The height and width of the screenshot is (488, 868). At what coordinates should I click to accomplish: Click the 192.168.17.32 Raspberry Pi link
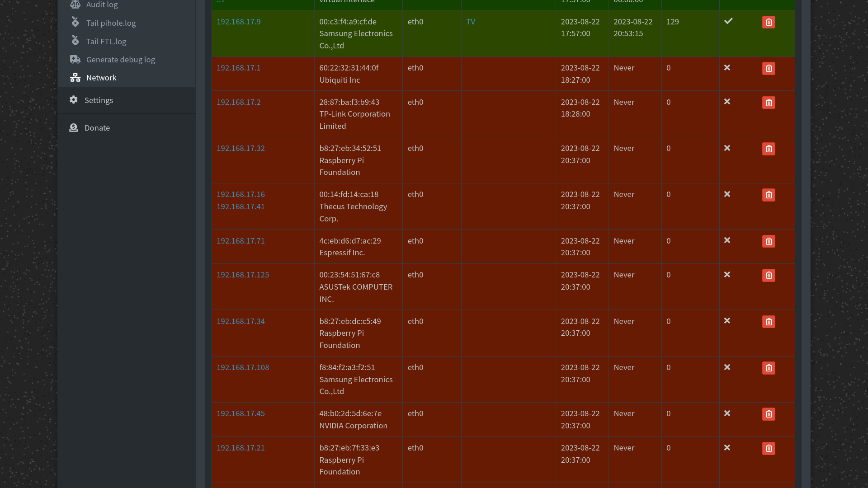[241, 148]
